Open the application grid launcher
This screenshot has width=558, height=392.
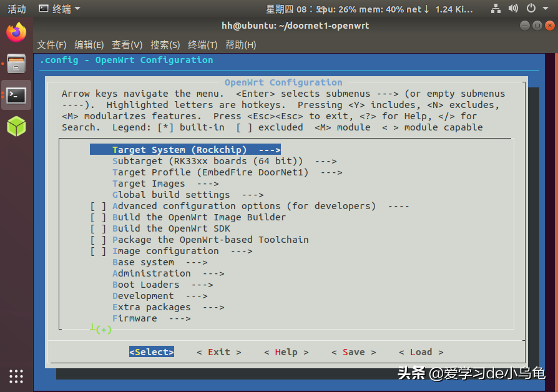pyautogui.click(x=16, y=376)
